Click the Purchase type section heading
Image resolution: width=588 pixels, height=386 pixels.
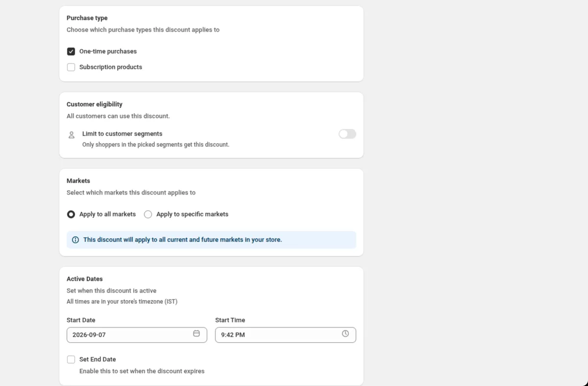pos(87,18)
